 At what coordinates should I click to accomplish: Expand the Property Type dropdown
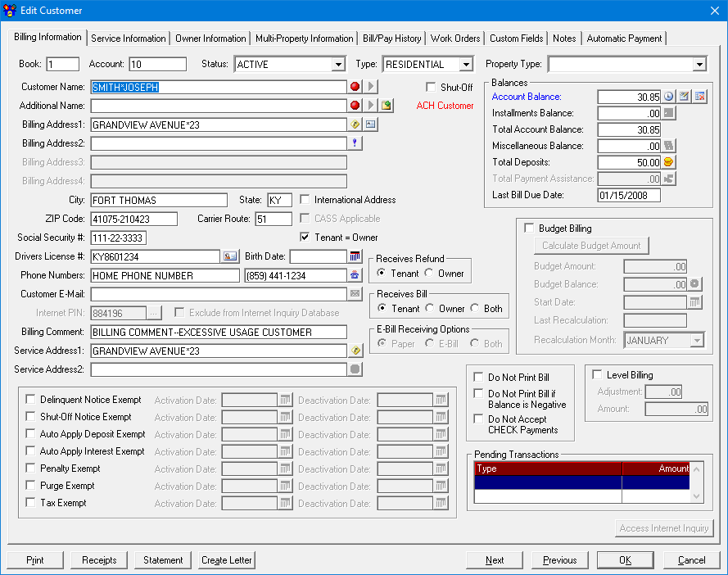click(700, 64)
